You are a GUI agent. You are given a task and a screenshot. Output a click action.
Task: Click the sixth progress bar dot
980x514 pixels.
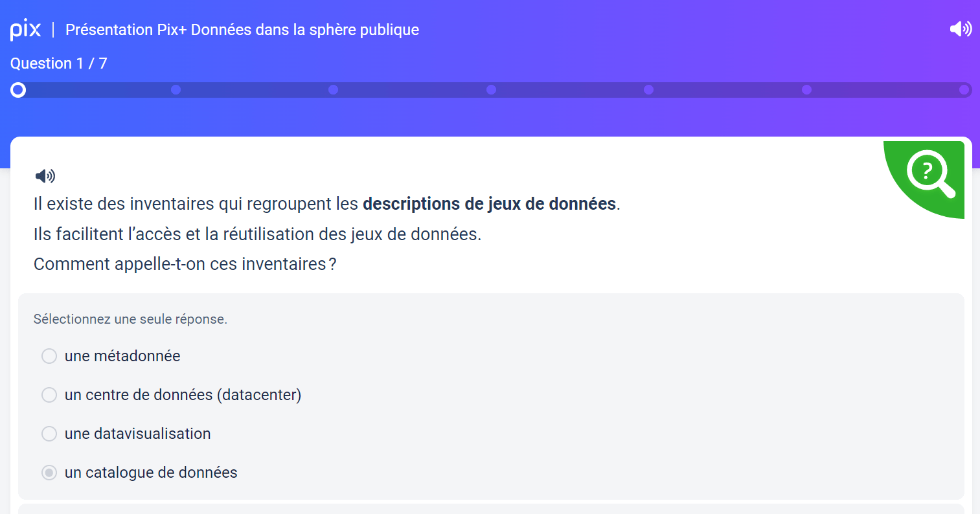click(806, 90)
